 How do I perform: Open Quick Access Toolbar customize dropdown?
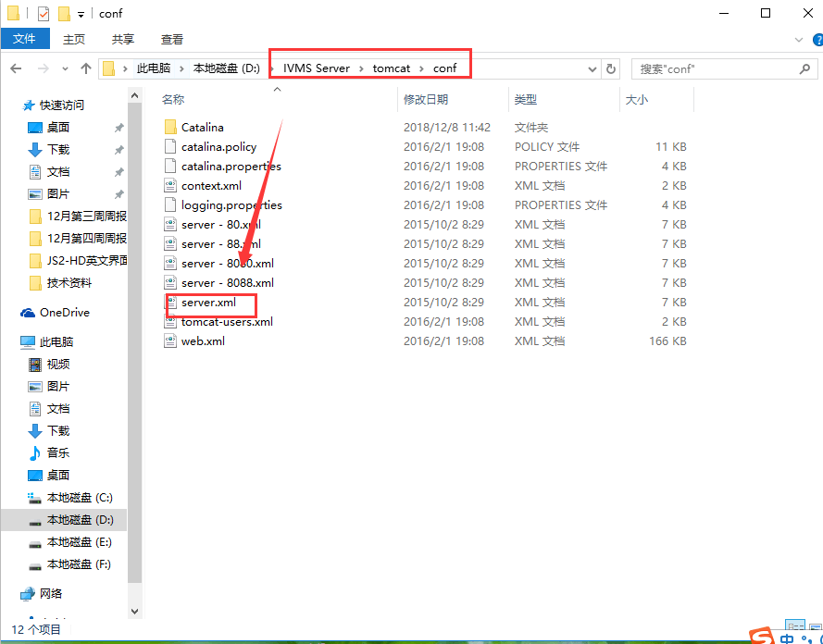pyautogui.click(x=81, y=15)
